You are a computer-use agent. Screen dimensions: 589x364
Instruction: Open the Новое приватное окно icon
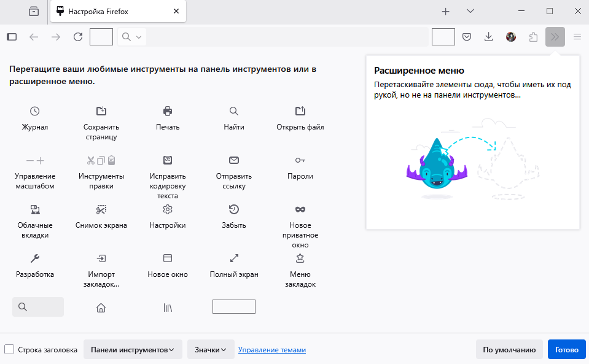[300, 209]
